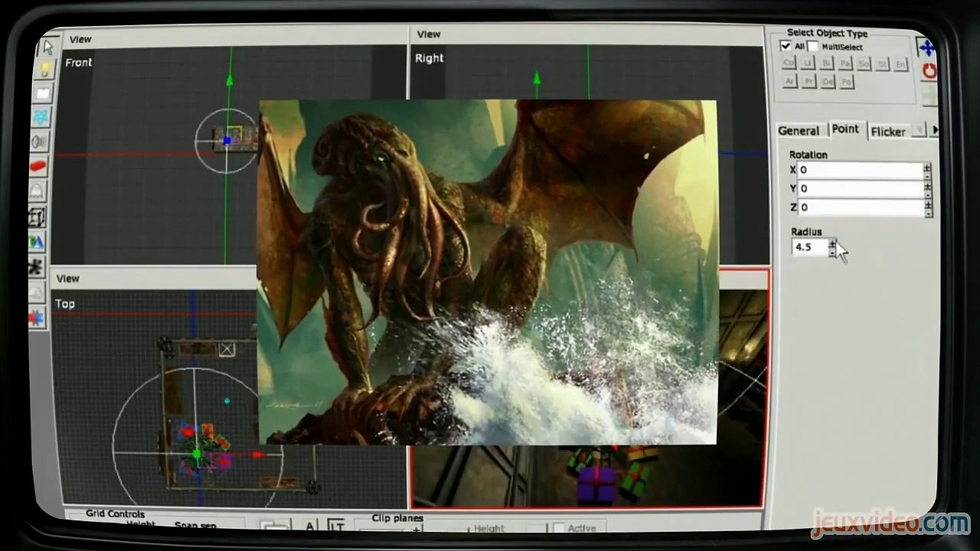Activate the red rotate tool
Screen dimensions: 980x551
tap(929, 71)
